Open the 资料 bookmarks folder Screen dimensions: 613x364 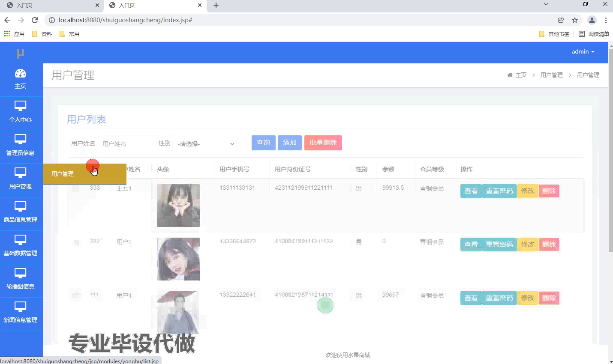tap(42, 34)
